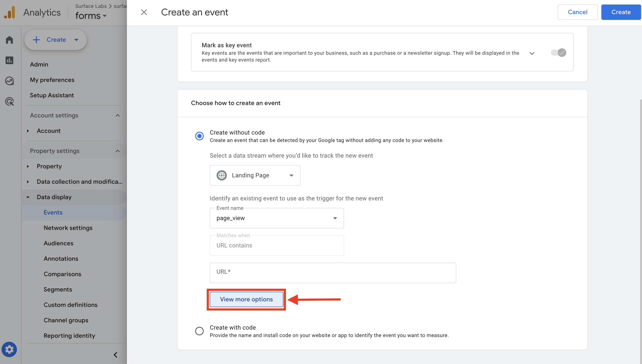Screen dimensions: 642x364
Task: Switch to the Events settings item
Action: 53,212
